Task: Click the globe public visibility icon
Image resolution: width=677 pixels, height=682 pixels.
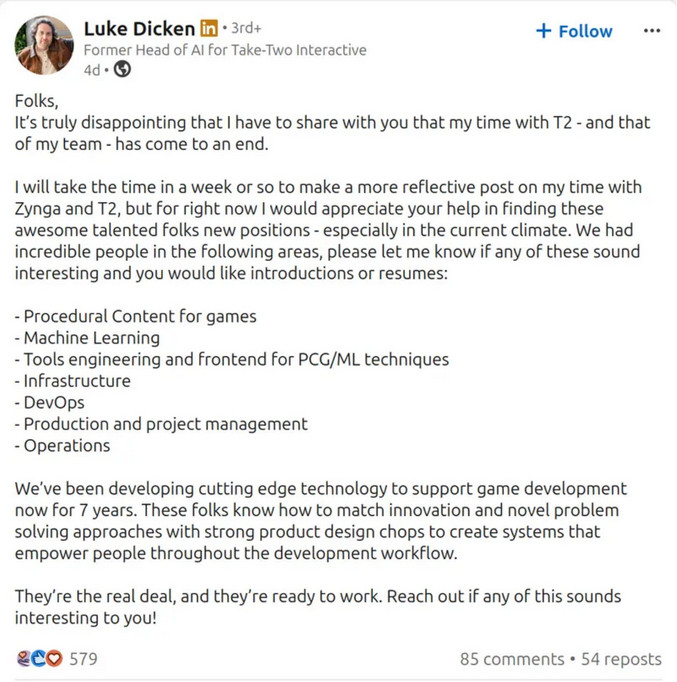Action: (x=123, y=70)
